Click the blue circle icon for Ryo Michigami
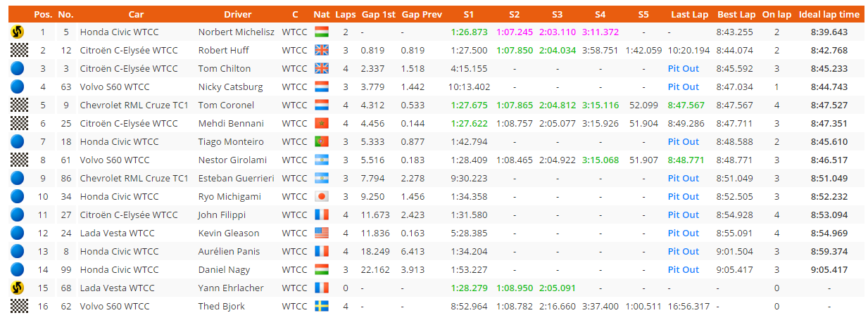Viewport: 868px width, 320px height. (x=18, y=197)
